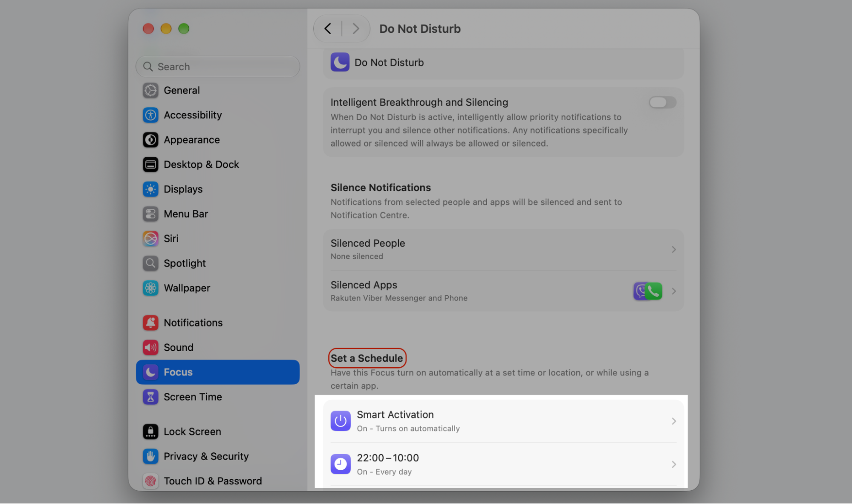Open Touch ID & Password label

tap(213, 481)
